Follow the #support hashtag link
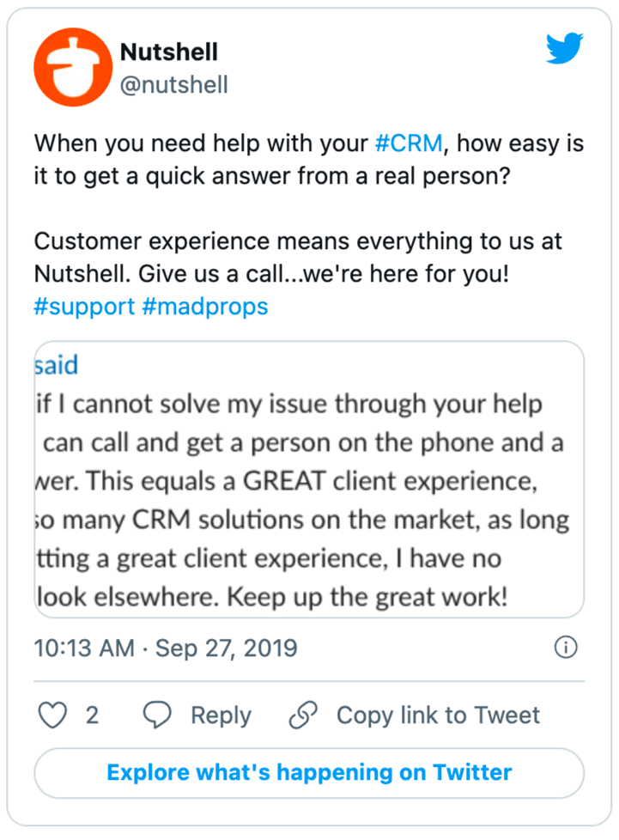Screen dimensions: 619x840 (84, 307)
